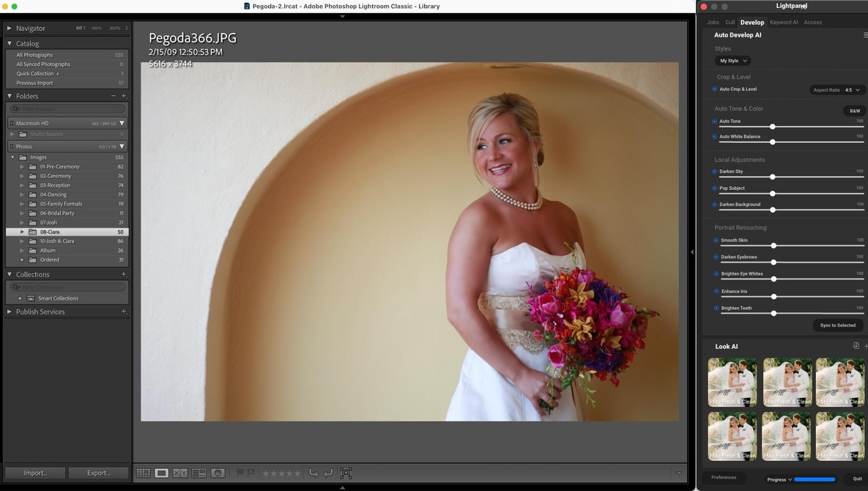Screen dimensions: 868x491
Task: Show top panel via arrow handle
Action: click(x=343, y=17)
